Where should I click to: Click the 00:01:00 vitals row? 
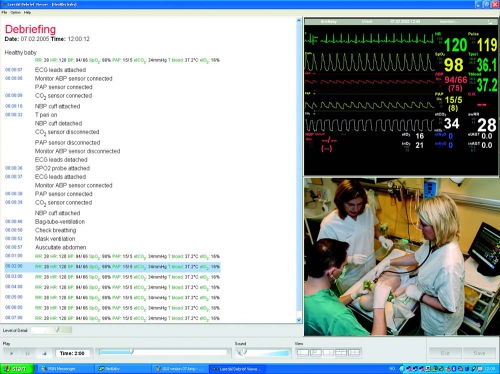click(x=112, y=256)
